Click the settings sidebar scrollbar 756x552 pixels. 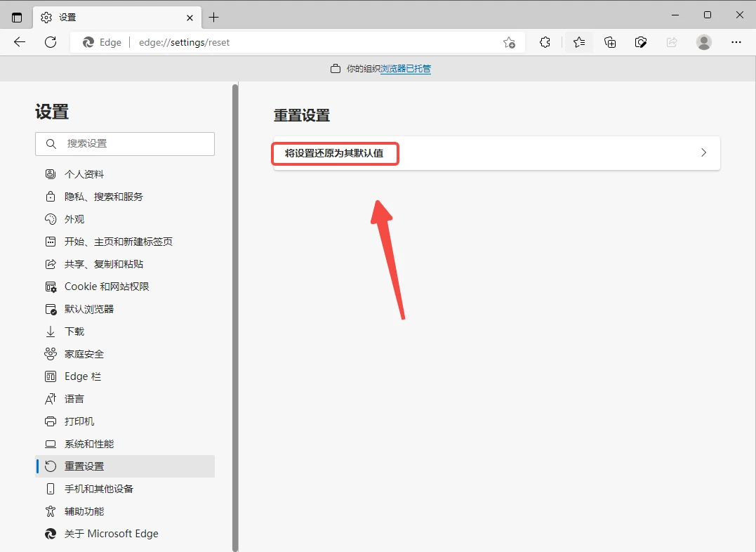[x=235, y=317]
